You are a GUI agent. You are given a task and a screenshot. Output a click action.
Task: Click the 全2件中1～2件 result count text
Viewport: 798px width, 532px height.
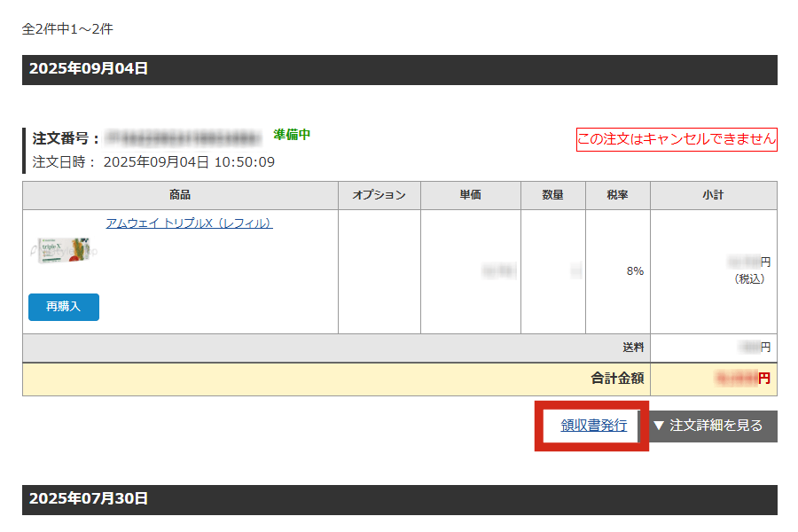click(67, 29)
